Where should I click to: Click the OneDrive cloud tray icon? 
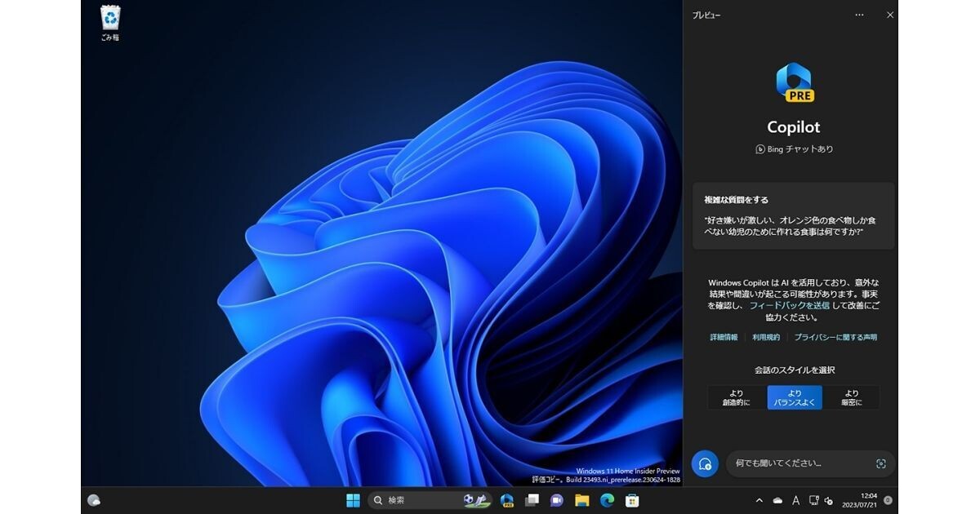coord(777,500)
